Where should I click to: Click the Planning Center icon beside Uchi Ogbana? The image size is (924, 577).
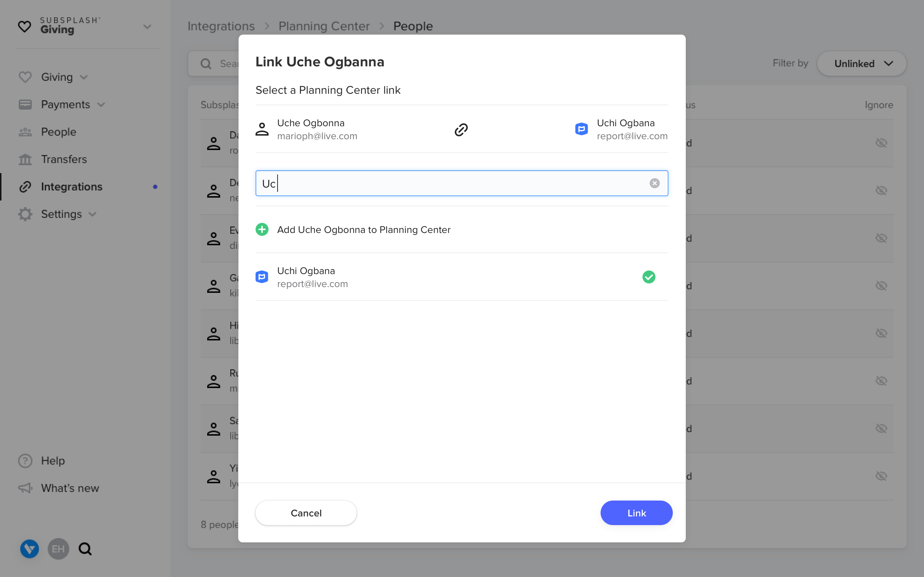[580, 129]
